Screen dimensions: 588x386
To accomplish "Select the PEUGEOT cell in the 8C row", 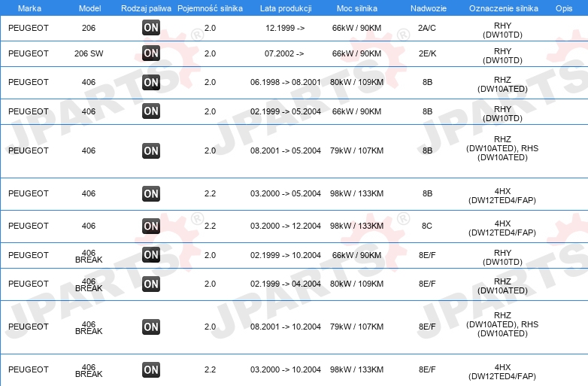I will [x=29, y=226].
